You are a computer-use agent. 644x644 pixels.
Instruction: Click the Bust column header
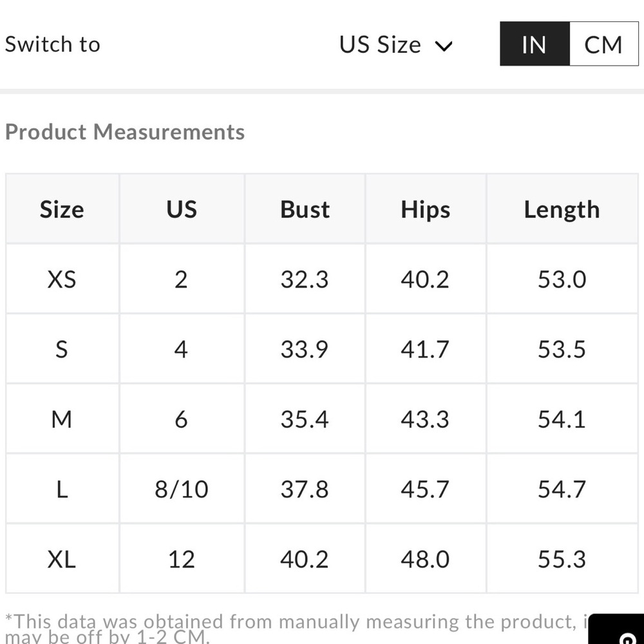click(305, 209)
